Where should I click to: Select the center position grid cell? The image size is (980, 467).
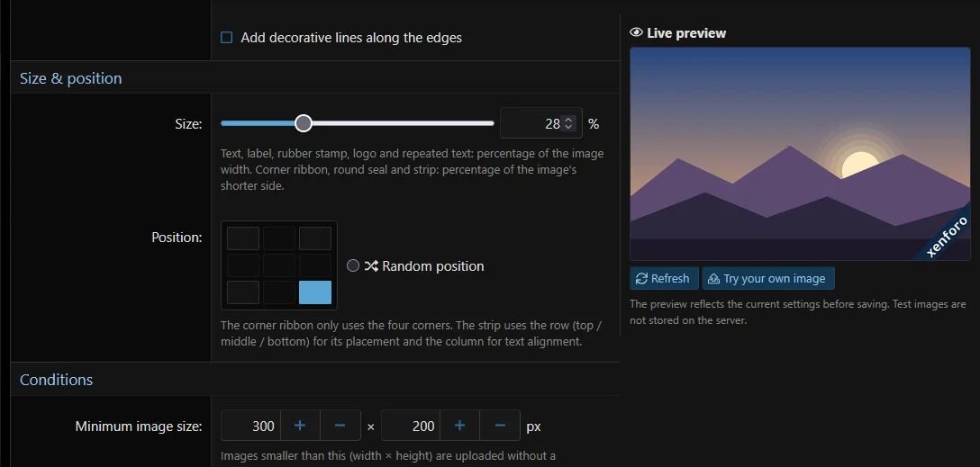[x=278, y=265]
